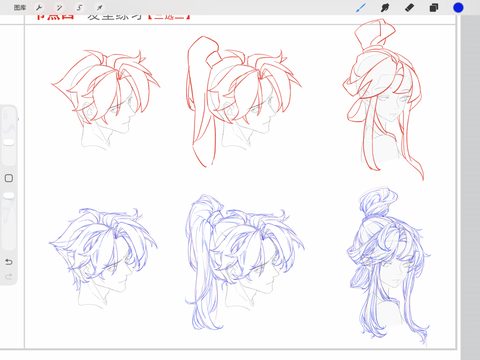Click the red spiky short hair sketch
The width and height of the screenshot is (480, 360).
[106, 99]
